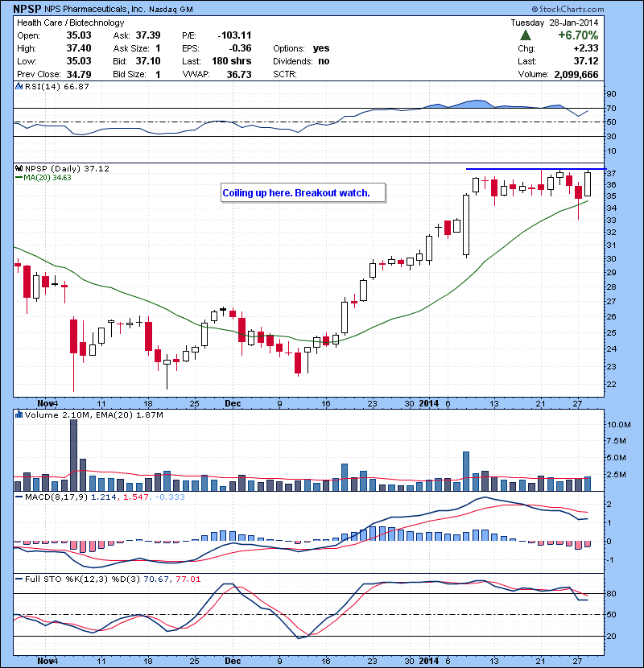Click the 10.0M label on the volume axis
The image size is (644, 668).
(x=618, y=424)
